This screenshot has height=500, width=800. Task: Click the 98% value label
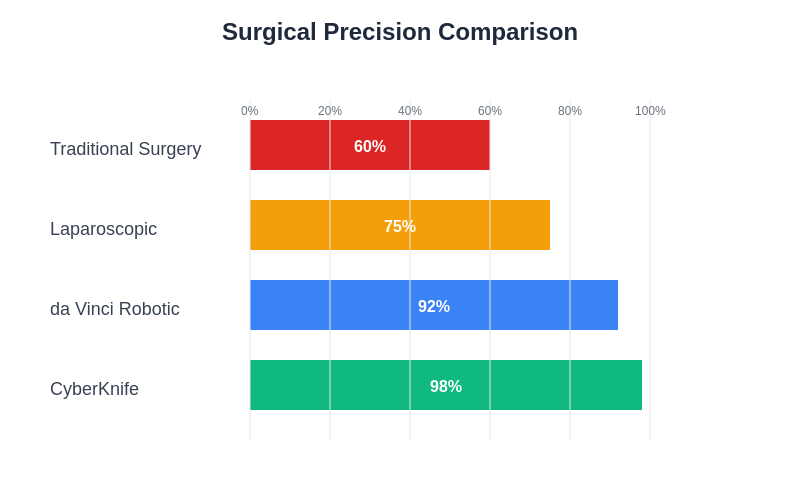(446, 387)
